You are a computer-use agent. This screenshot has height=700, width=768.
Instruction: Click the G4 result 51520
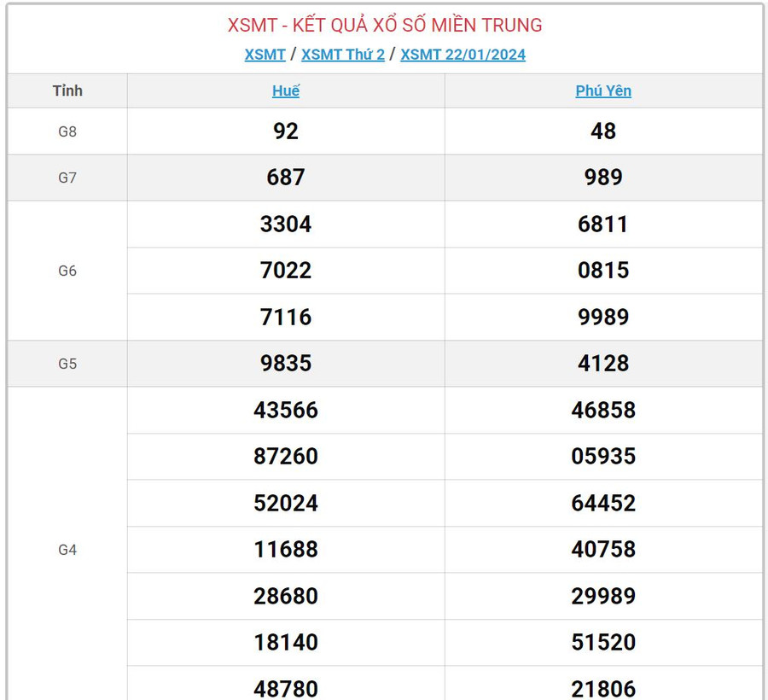pyautogui.click(x=603, y=643)
